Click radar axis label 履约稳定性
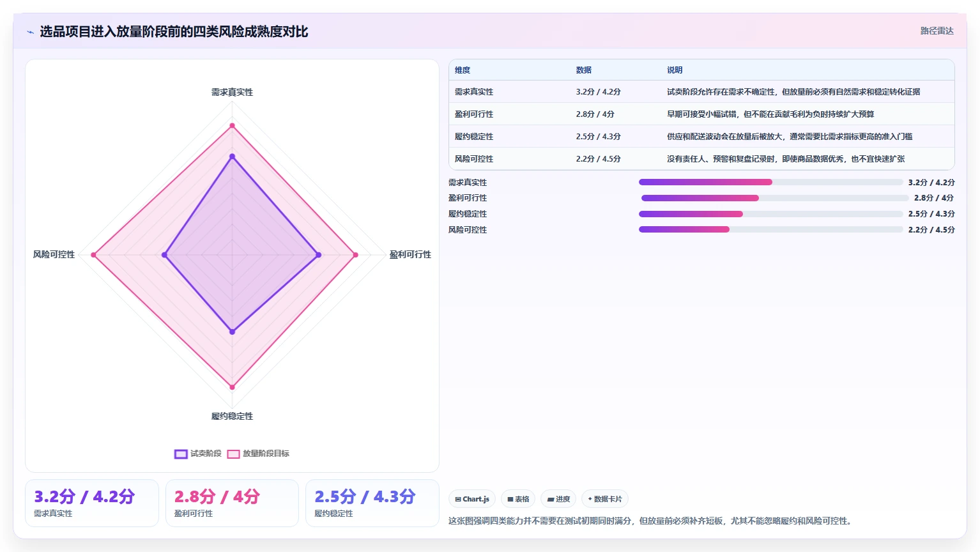This screenshot has height=552, width=980. click(x=232, y=417)
